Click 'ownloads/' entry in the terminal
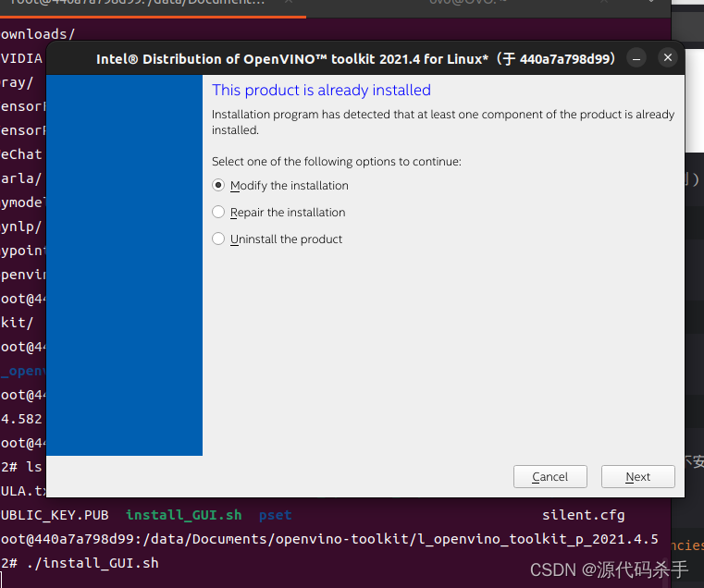 (38, 34)
